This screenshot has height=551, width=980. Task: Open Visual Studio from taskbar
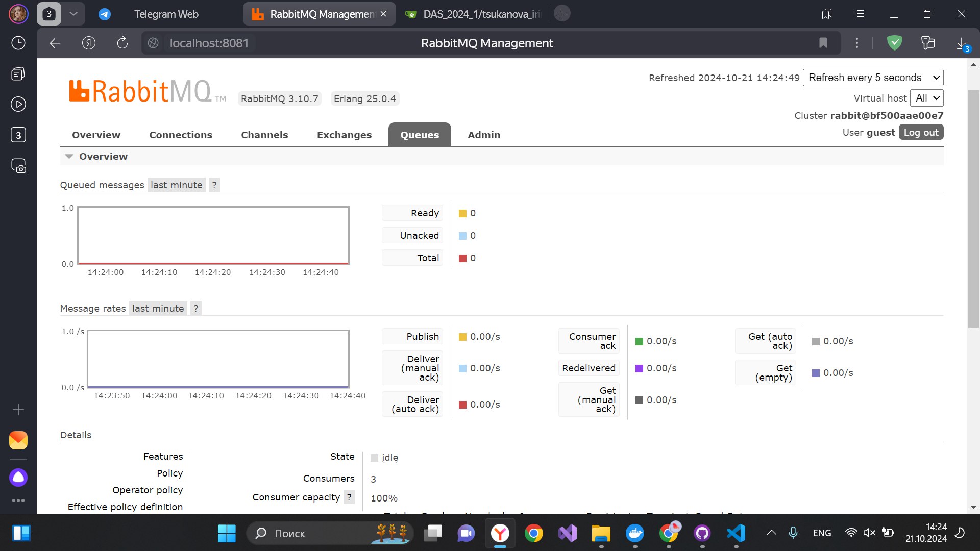(x=568, y=533)
